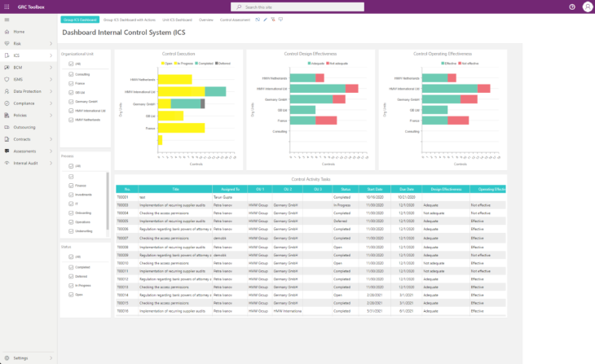This screenshot has height=364, width=595.
Task: Toggle the Deferred status checkbox
Action: point(71,276)
